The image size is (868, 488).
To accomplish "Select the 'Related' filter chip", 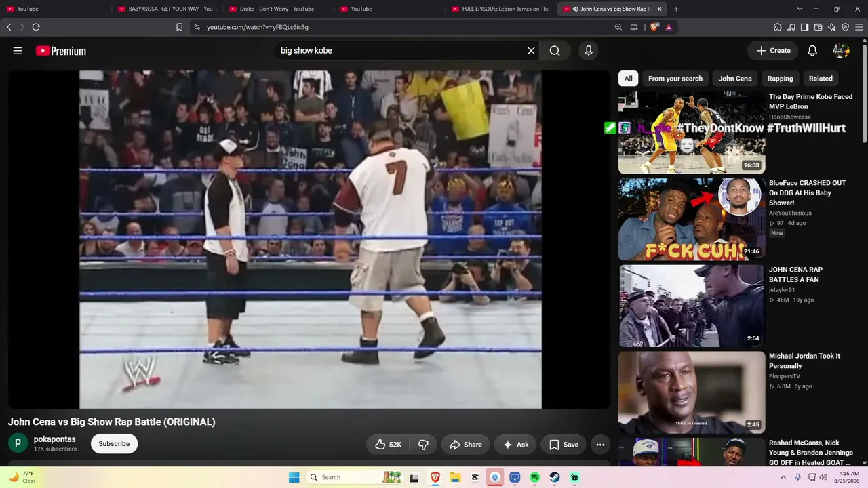I will (x=821, y=79).
